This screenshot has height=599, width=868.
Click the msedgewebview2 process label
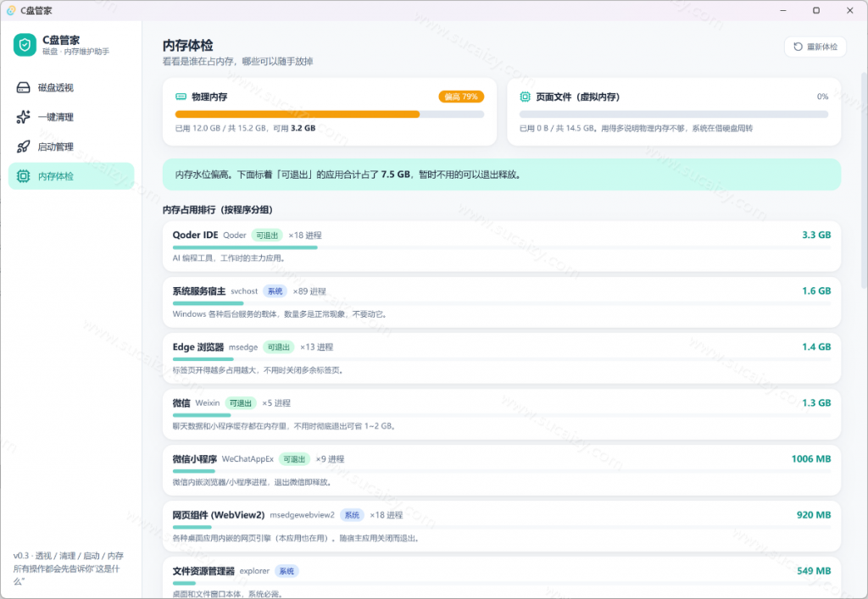tap(303, 515)
